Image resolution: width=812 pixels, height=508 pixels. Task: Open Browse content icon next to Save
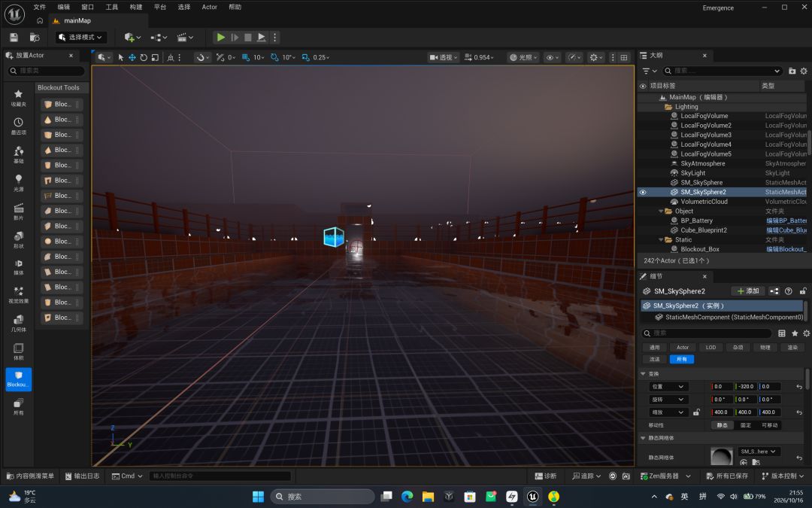pos(35,38)
